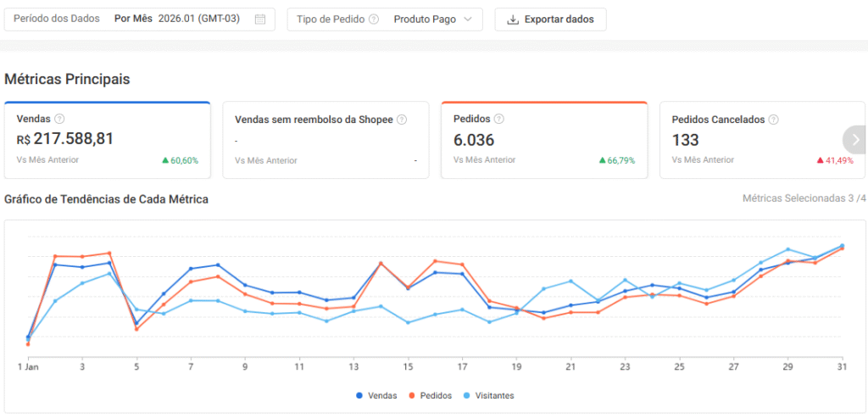Click the help icon next to Pedidos
Screen dimensions: 868x418
498,120
